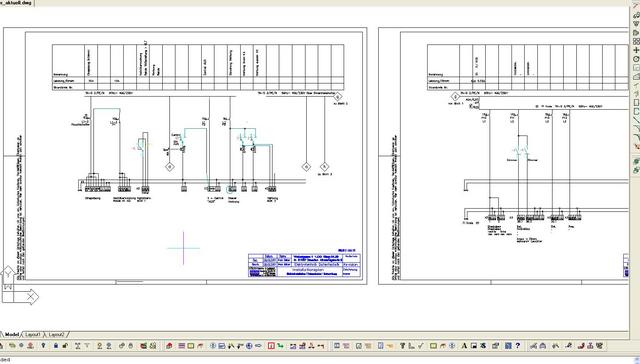Select the bold A text tool
Image resolution: width=640 pixels, height=364 pixels.
coord(464,346)
